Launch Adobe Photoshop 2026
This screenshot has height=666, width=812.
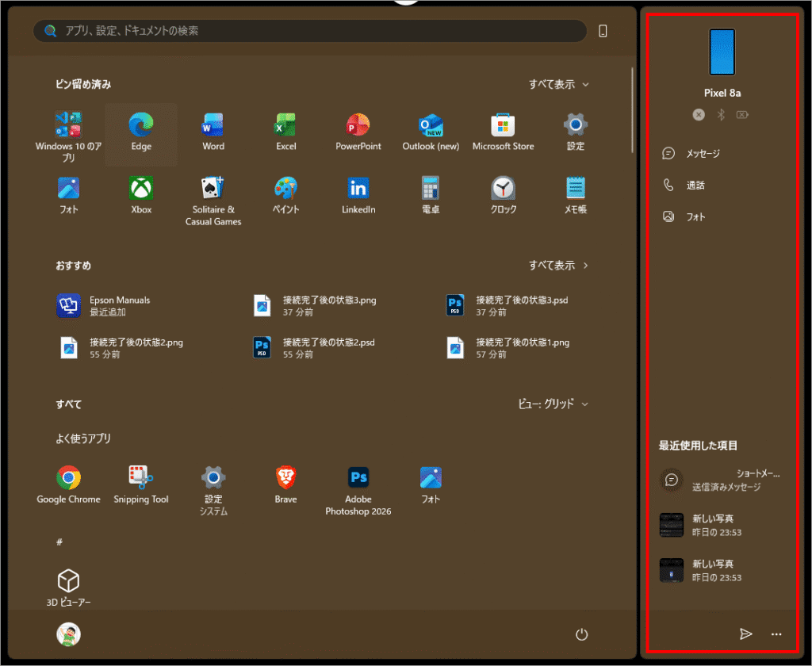[x=358, y=491]
